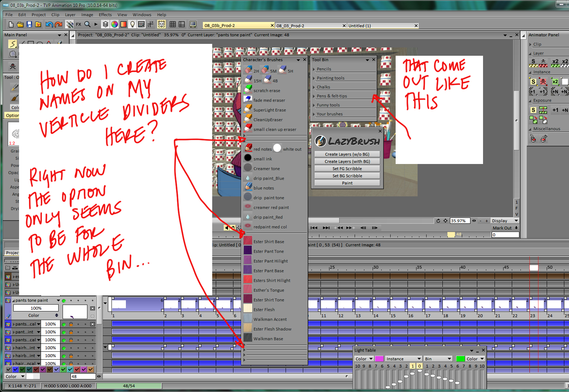The width and height of the screenshot is (569, 392).
Task: Select the Ester Shirt Base color swatch
Action: (248, 241)
